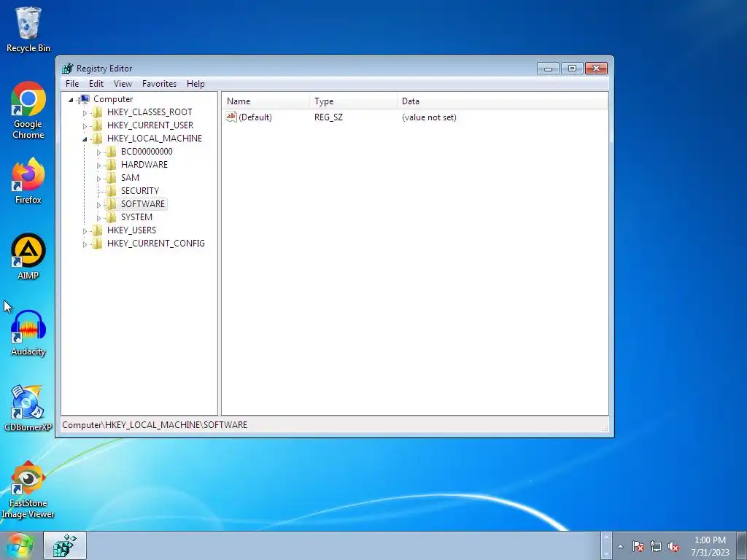
Task: Select the (Default) value name
Action: tap(255, 117)
